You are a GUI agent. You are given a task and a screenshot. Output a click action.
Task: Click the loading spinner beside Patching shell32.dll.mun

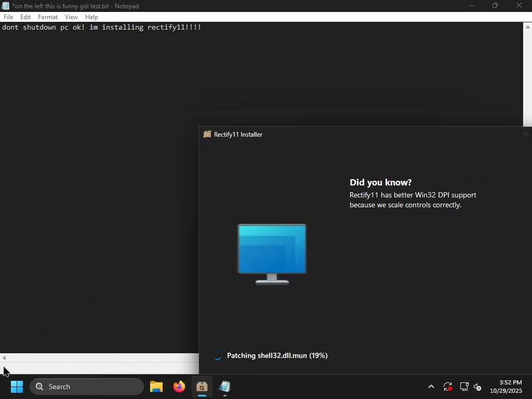click(218, 355)
